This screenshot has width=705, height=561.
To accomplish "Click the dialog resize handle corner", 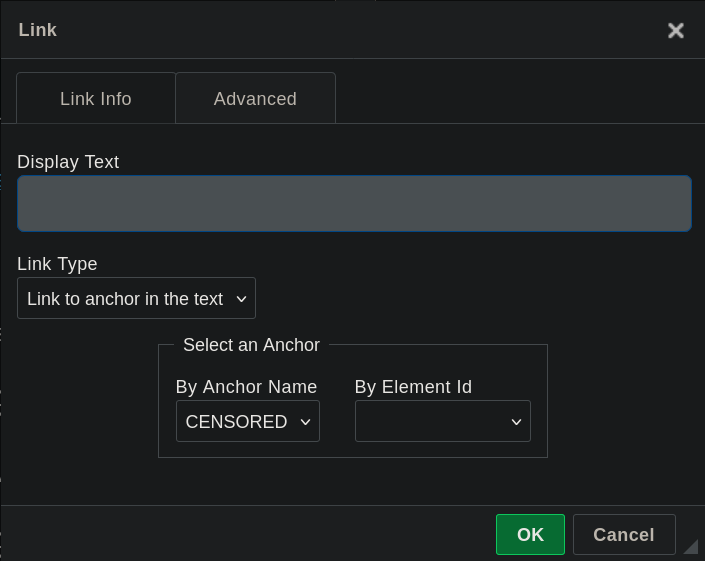I will (x=690, y=546).
